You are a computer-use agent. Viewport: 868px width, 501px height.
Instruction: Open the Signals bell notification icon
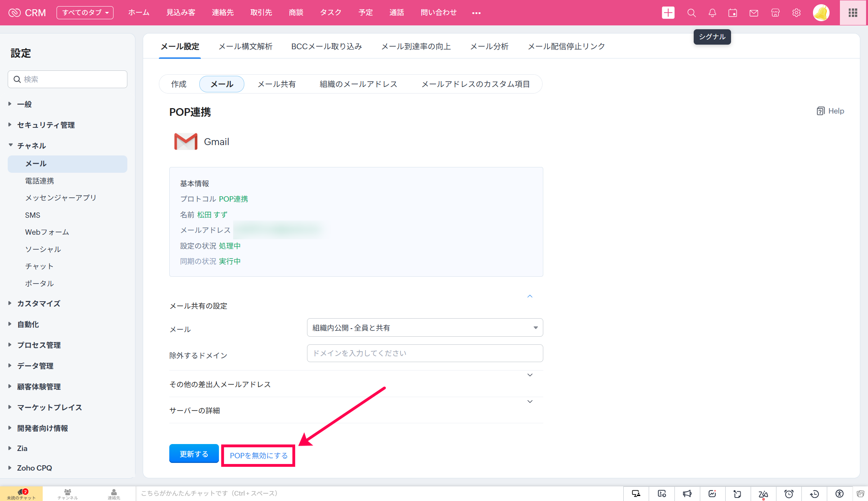pos(712,13)
